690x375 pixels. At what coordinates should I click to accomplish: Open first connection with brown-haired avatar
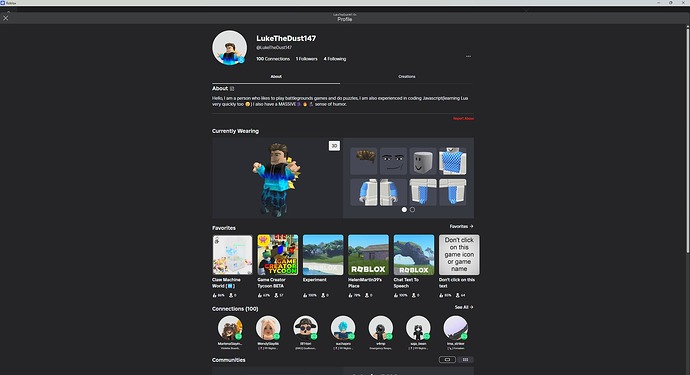coord(230,328)
